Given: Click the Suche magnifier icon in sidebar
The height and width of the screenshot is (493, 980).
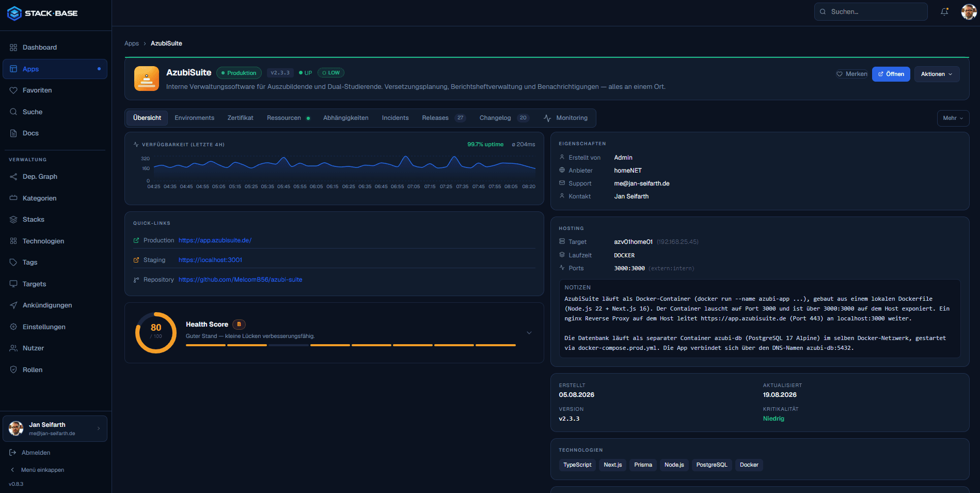Looking at the screenshot, I should tap(13, 112).
